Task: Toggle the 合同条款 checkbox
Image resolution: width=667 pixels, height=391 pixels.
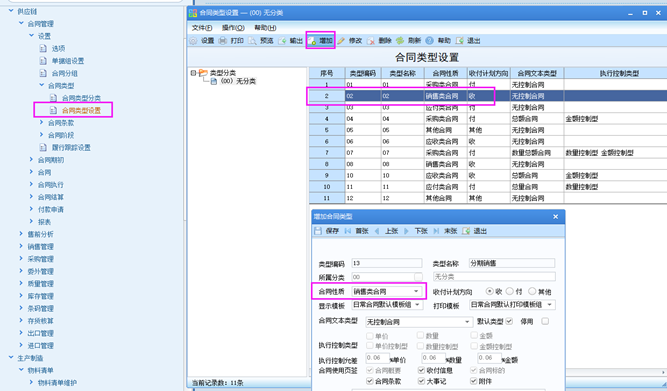Action: click(x=370, y=381)
